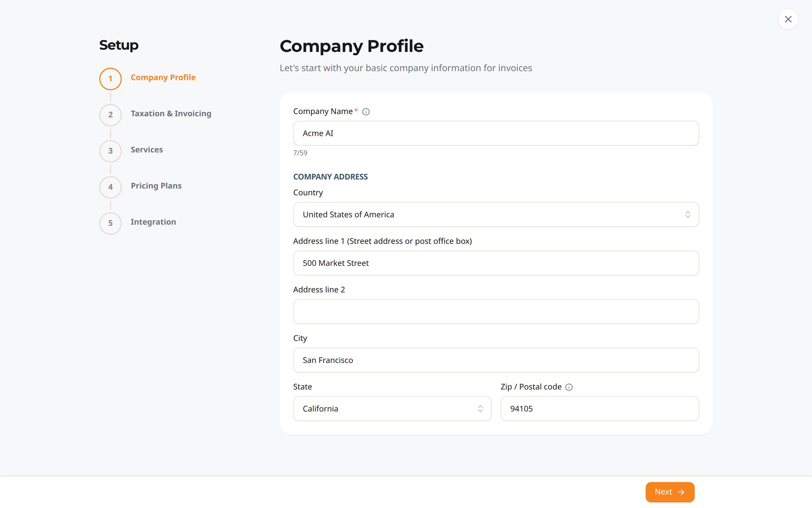Viewport: 812px width, 508px height.
Task: Select step 4 circle in the Setup list
Action: [111, 187]
